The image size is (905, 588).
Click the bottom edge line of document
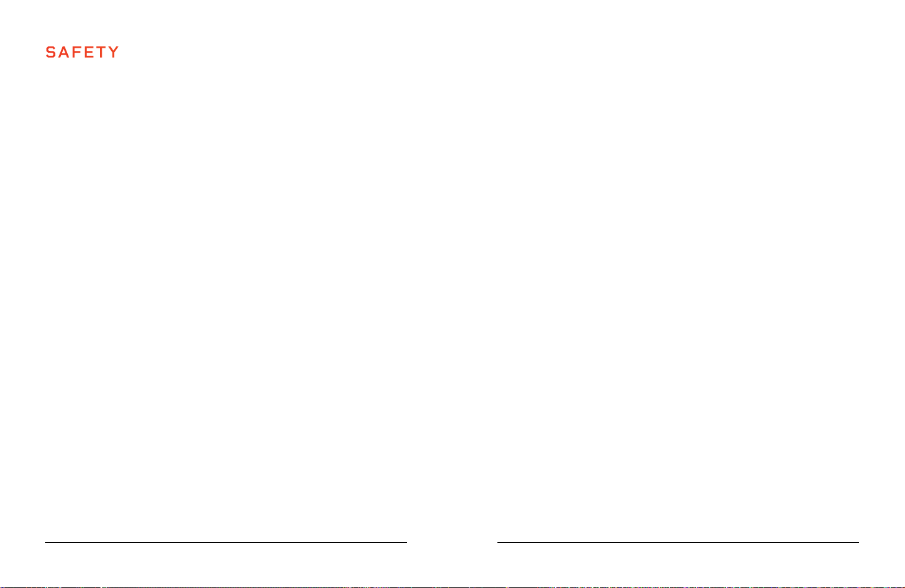[452, 587]
